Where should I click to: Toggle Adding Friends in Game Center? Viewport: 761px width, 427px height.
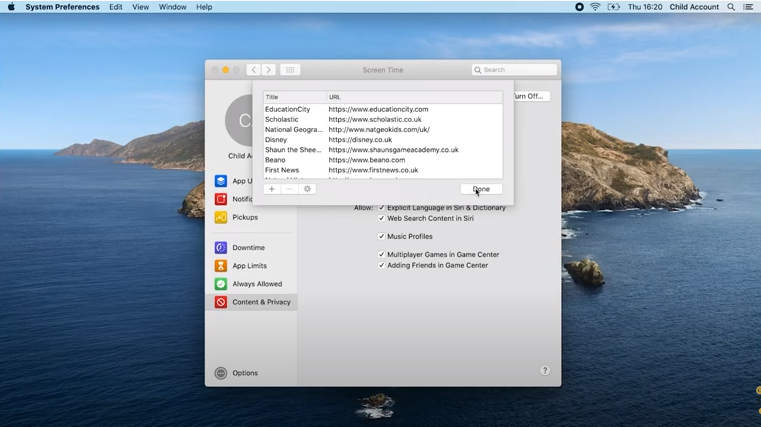381,265
